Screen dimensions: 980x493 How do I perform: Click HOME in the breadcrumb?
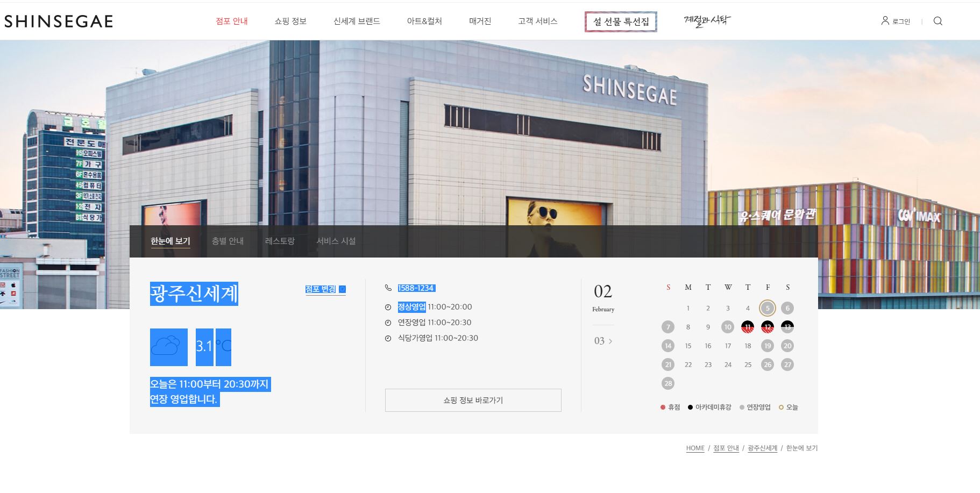click(695, 448)
